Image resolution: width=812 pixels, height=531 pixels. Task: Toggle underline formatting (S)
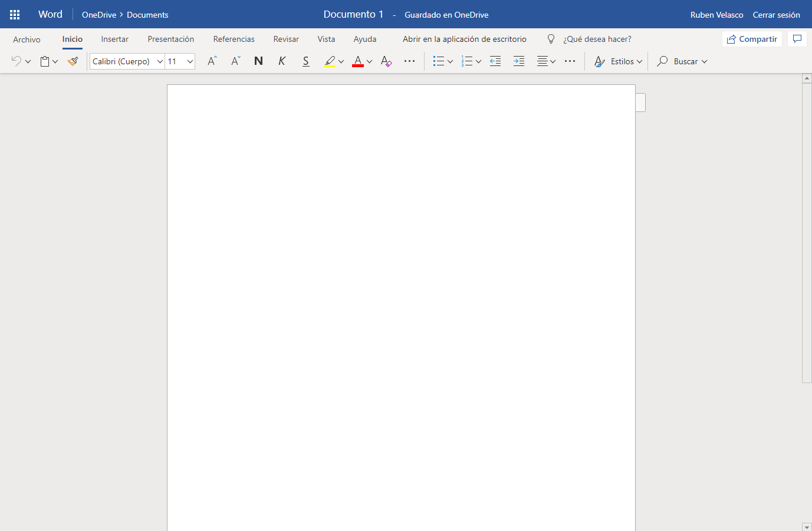click(x=305, y=61)
